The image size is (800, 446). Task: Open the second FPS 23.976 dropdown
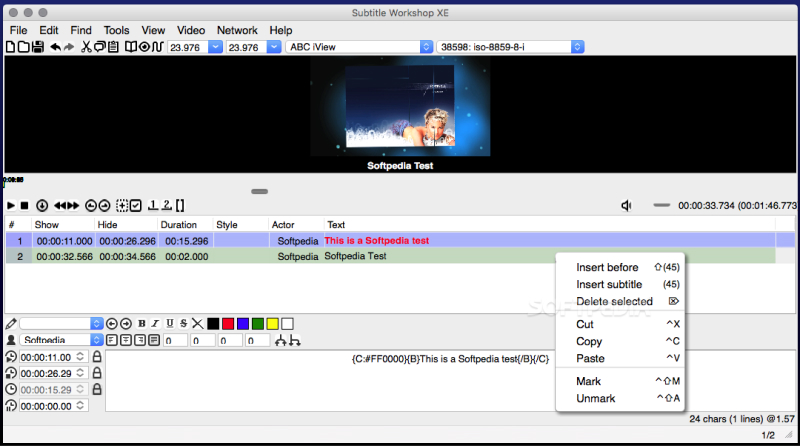pyautogui.click(x=274, y=47)
